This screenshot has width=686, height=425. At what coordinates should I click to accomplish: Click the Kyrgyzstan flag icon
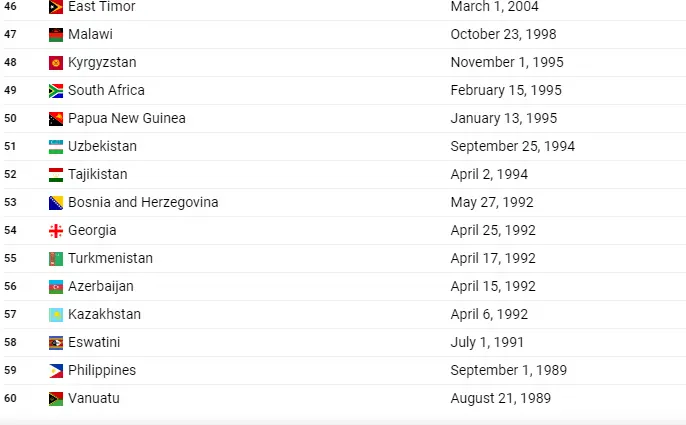[x=56, y=63]
